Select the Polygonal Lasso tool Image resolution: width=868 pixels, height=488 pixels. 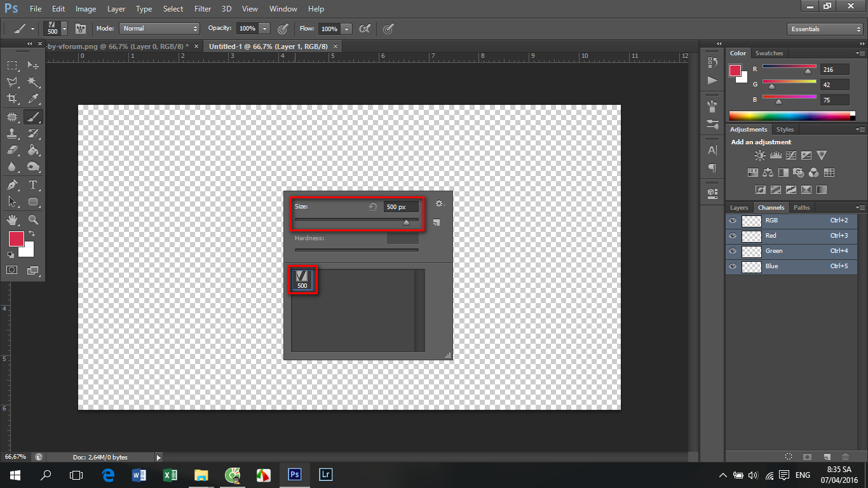(12, 82)
